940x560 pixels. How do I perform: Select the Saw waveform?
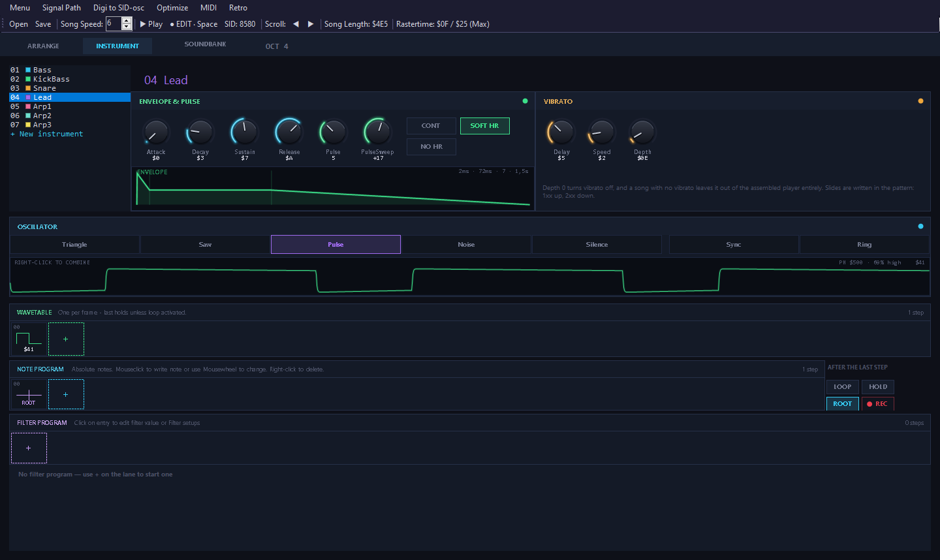(x=205, y=245)
